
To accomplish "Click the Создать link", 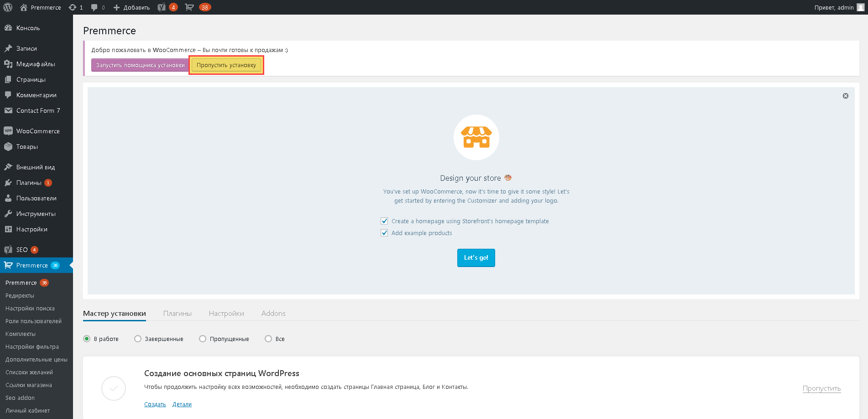I will 155,404.
